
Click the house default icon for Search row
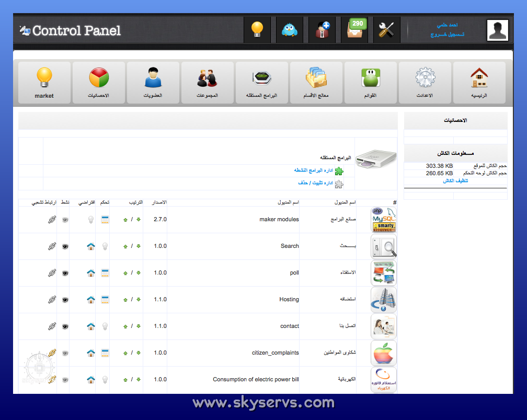click(91, 246)
